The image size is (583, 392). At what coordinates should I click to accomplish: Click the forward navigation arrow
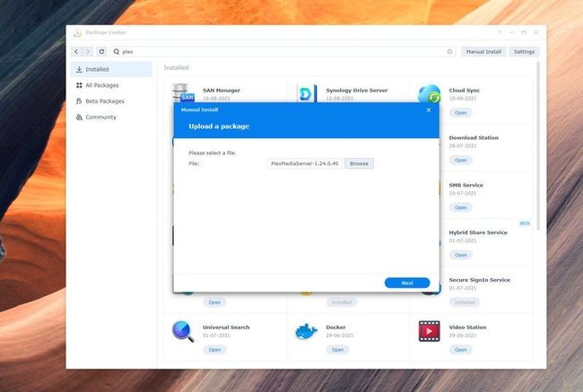[x=88, y=52]
